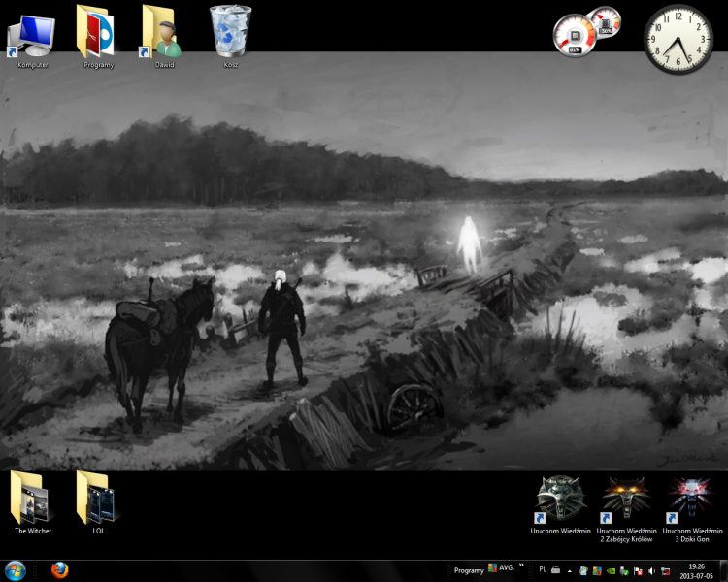Open the volume speaker tray icon
728x582 pixels.
[651, 571]
